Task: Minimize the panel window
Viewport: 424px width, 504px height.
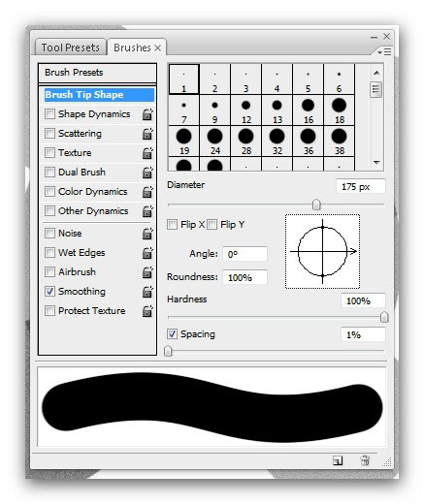Action: coord(374,37)
